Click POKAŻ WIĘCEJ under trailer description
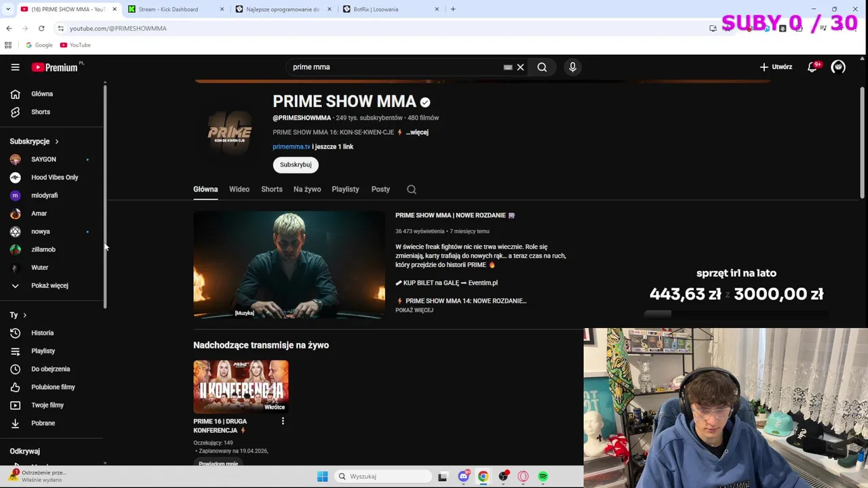Viewport: 868px width, 488px height. [414, 310]
